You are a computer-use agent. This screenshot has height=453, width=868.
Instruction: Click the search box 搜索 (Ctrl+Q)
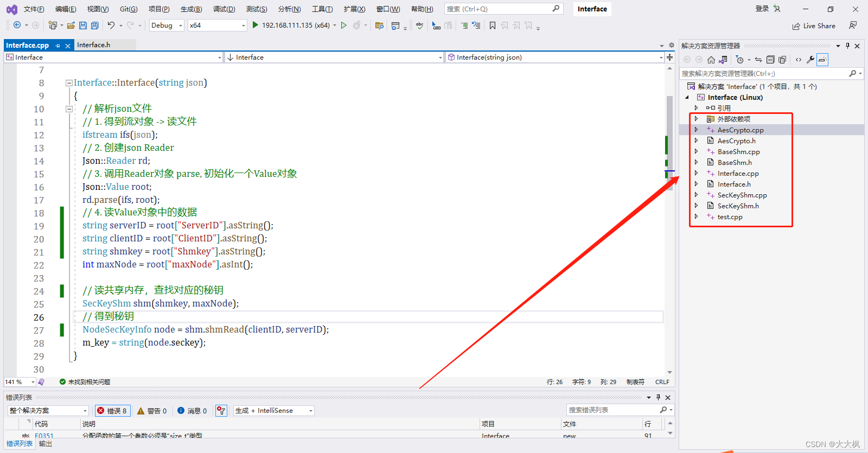(503, 9)
